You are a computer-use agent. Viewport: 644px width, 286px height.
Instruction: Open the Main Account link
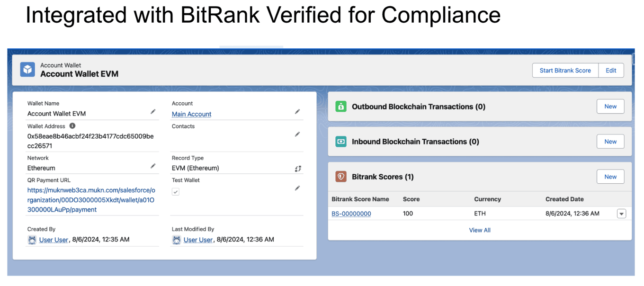pyautogui.click(x=191, y=114)
